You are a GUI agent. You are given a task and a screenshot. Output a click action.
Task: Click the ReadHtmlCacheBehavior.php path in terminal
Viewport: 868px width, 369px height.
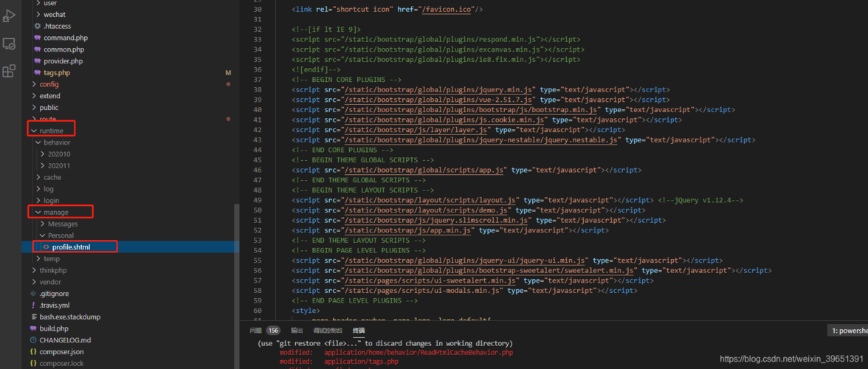click(418, 352)
